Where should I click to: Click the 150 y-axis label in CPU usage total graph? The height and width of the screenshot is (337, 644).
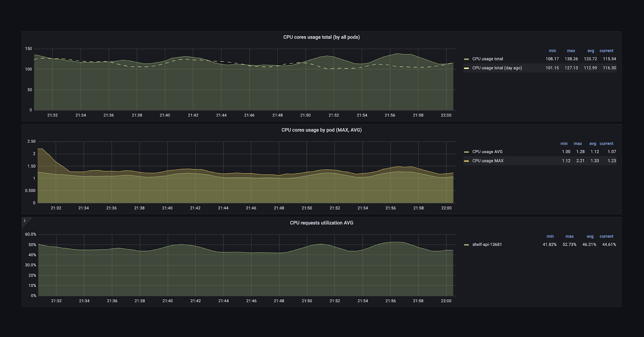click(x=29, y=49)
